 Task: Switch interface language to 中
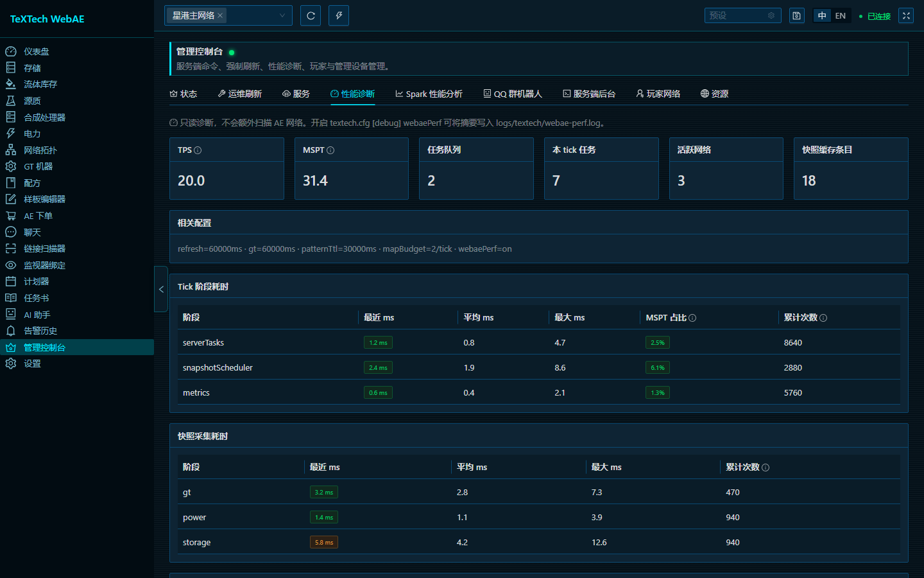pos(822,15)
